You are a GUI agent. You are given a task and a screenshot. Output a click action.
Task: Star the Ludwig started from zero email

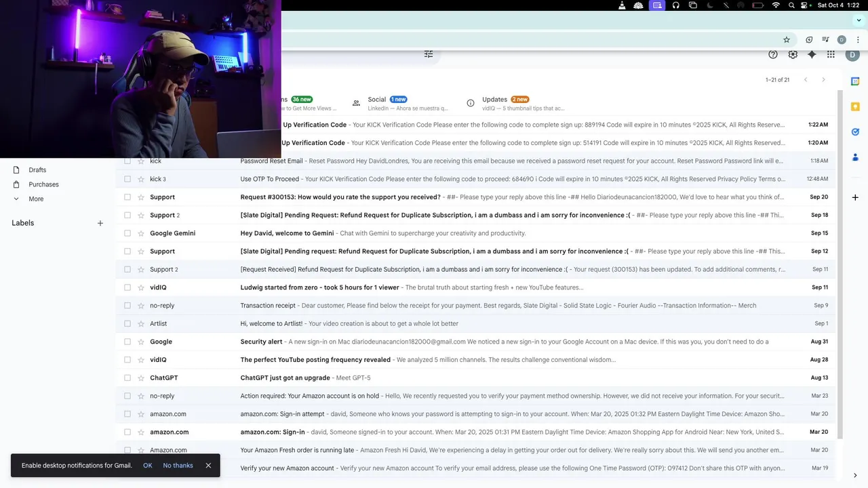tap(141, 287)
